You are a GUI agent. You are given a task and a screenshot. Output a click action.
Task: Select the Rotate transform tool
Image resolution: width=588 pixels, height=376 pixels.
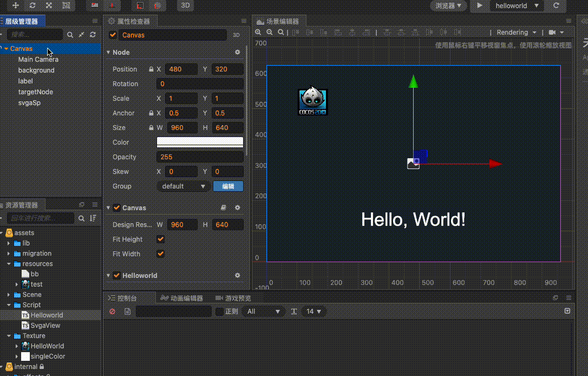click(32, 5)
